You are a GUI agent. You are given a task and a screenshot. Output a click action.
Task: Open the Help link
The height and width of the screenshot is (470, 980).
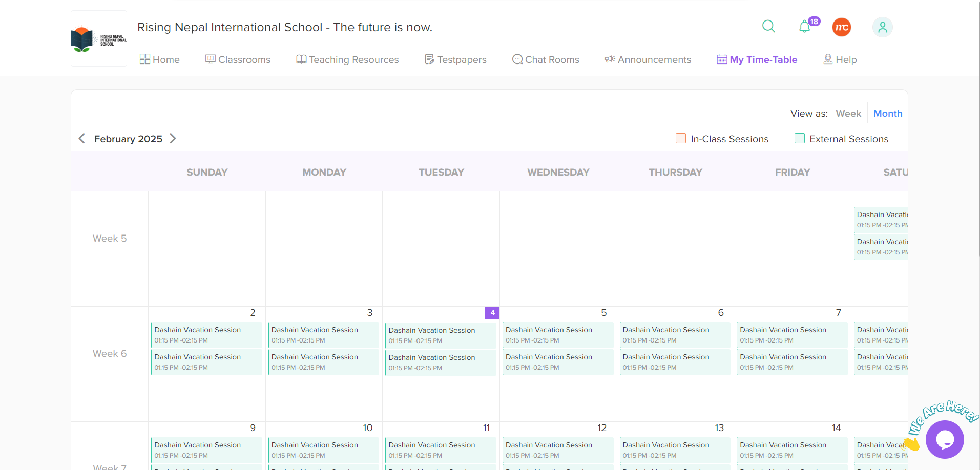[840, 60]
